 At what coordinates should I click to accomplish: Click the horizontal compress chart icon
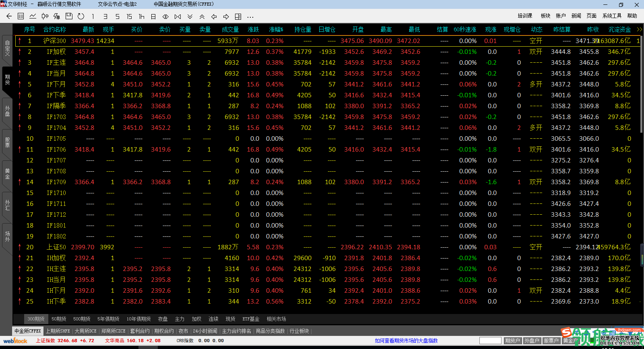pos(165,16)
